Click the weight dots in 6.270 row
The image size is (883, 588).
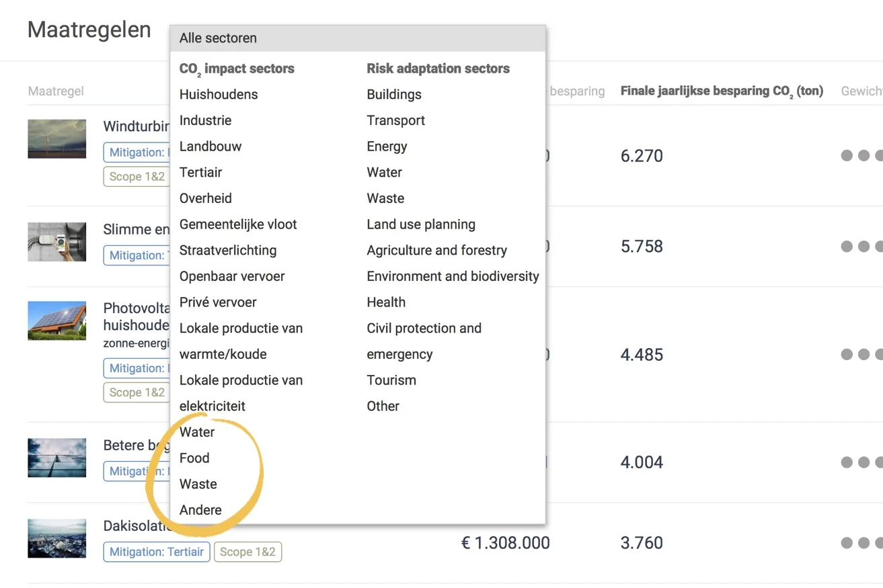862,156
